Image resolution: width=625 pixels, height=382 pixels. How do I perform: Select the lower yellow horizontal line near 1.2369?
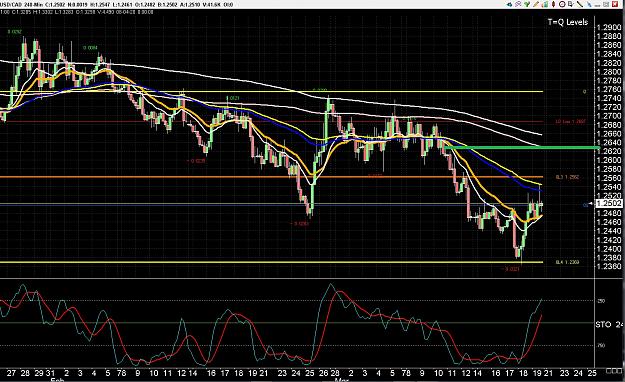point(271,262)
